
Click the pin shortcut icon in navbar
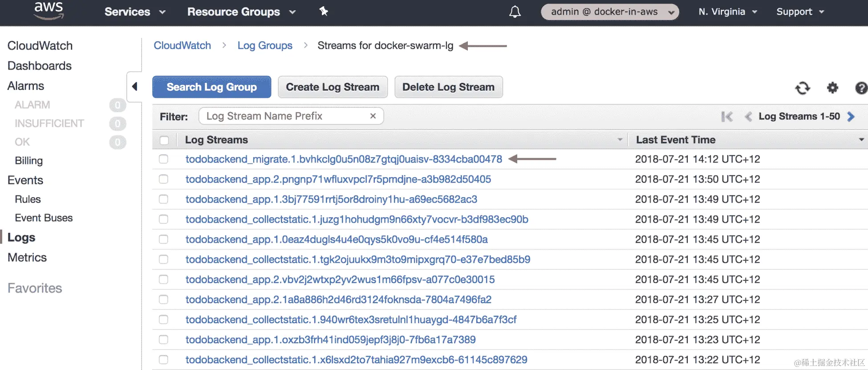point(324,12)
